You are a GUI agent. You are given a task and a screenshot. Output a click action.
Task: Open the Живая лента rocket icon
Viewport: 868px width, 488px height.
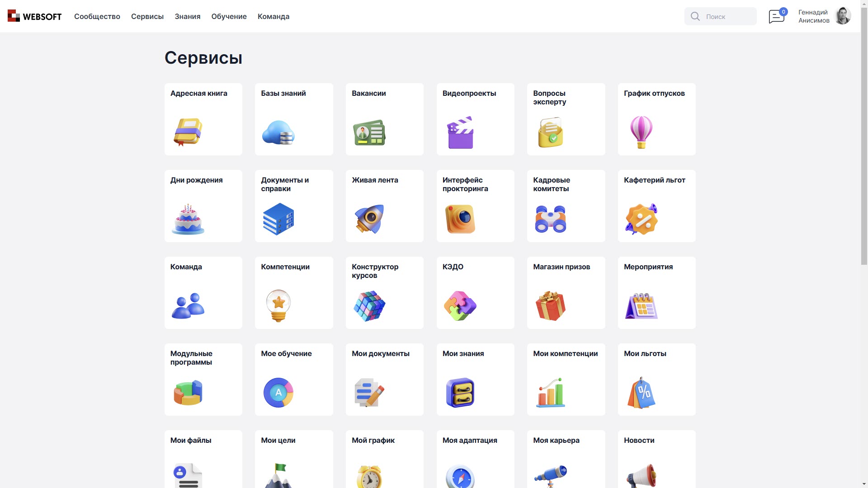369,219
